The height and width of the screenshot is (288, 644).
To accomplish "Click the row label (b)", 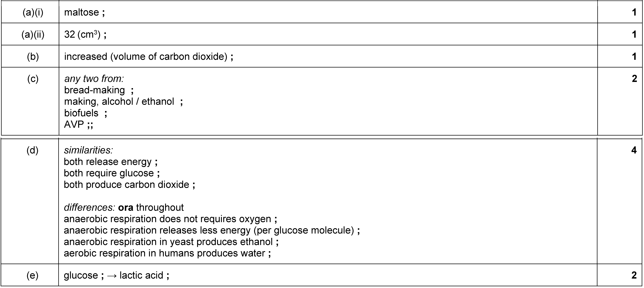I will click(x=33, y=57).
